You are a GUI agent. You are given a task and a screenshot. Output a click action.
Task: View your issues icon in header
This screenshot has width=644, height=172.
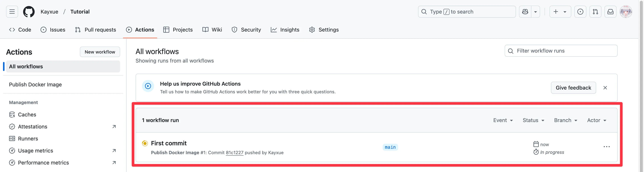580,12
